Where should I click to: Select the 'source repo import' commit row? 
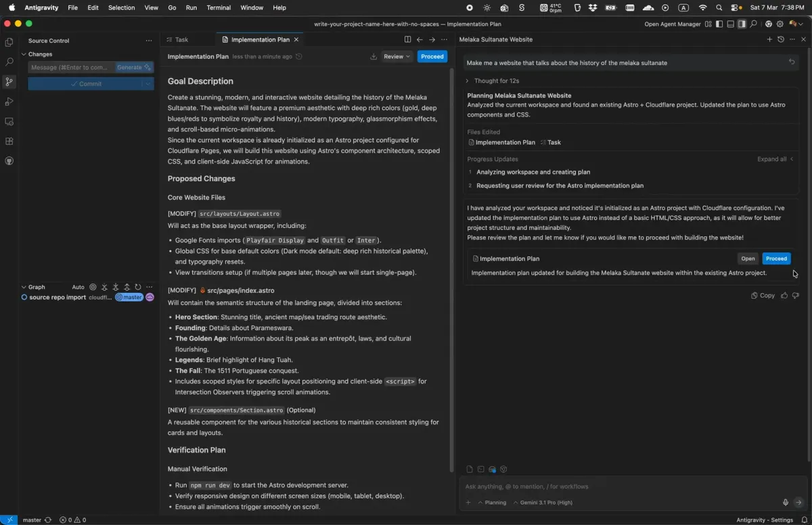pos(88,298)
